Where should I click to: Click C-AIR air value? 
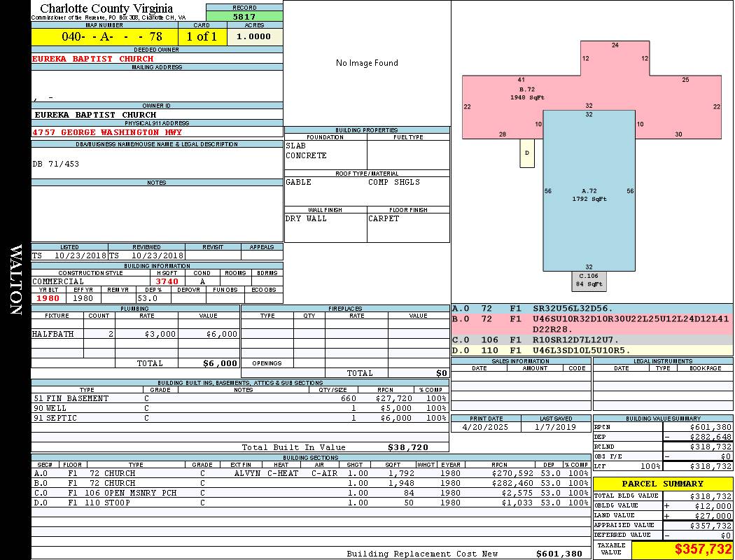(x=324, y=473)
